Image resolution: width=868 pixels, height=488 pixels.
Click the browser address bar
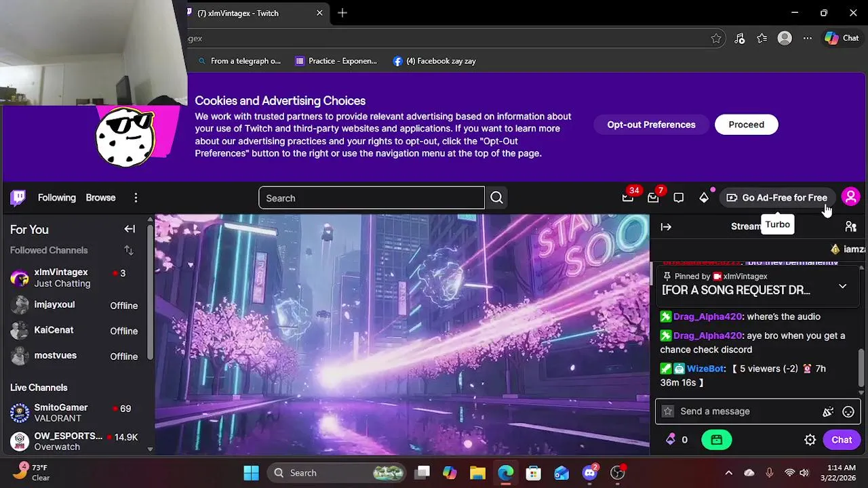(448, 39)
